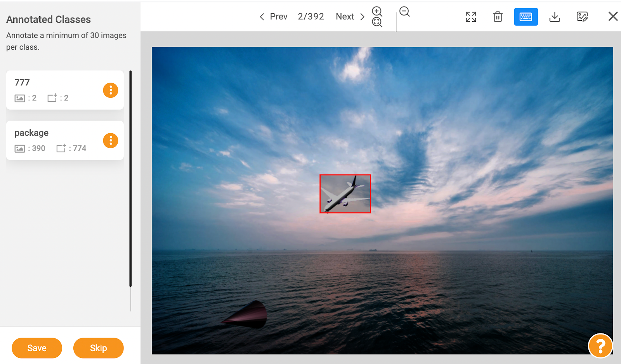Expand the image to fullscreen
Viewport: 621px width, 364px height.
[x=470, y=17]
